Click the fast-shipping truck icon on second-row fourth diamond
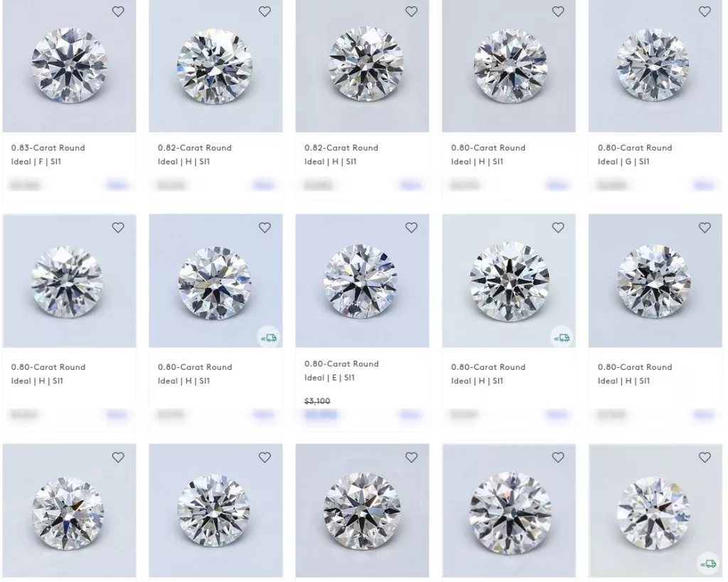728x582 pixels. pos(562,338)
